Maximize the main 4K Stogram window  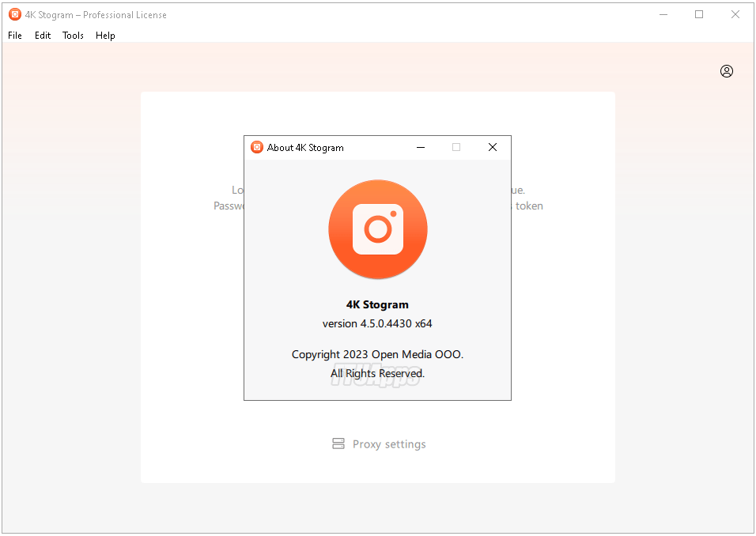[698, 14]
